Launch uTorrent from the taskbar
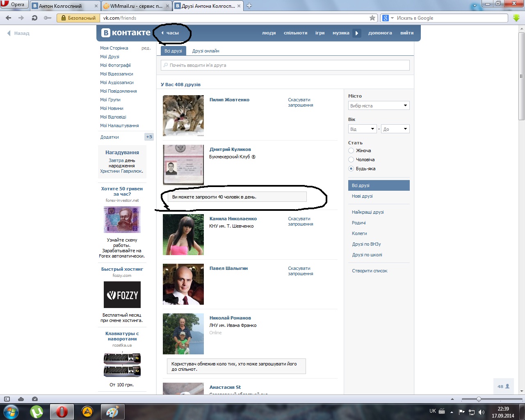 [x=37, y=411]
